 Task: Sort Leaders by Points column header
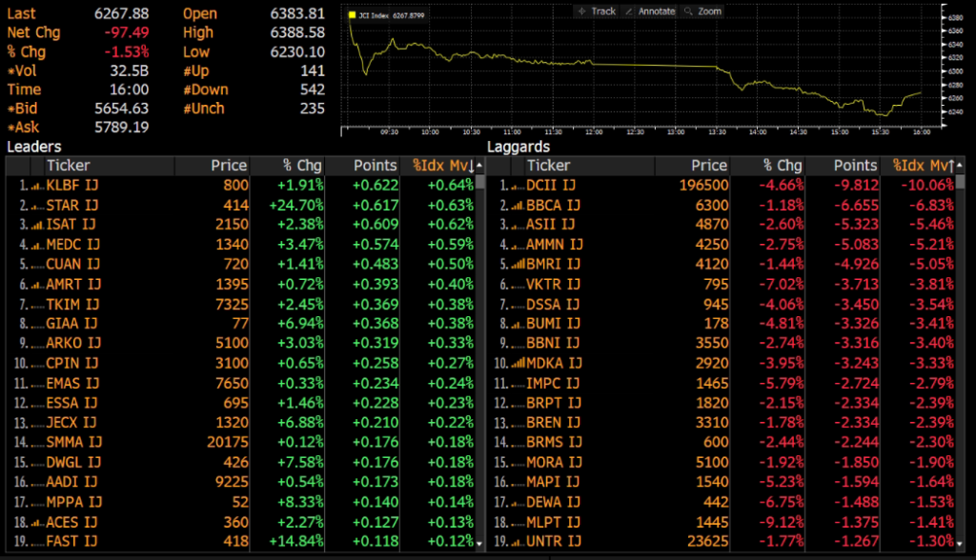(375, 166)
